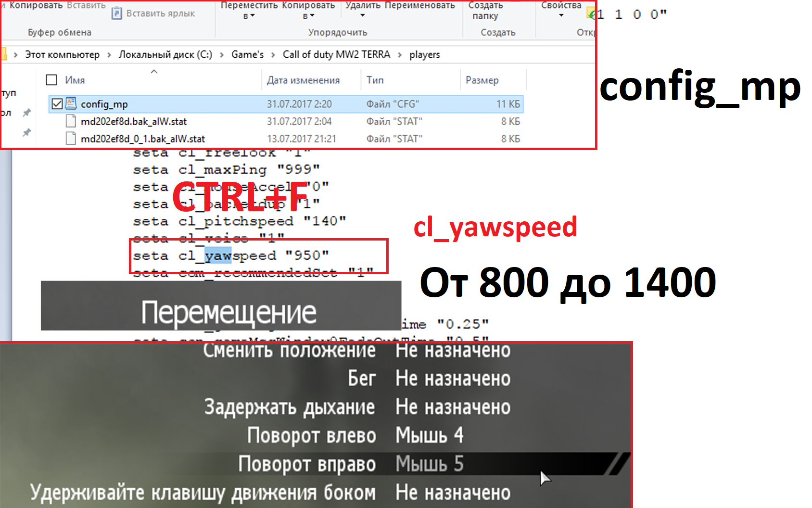
Task: Click the seta cl_maxPing "999" line
Action: tap(226, 169)
